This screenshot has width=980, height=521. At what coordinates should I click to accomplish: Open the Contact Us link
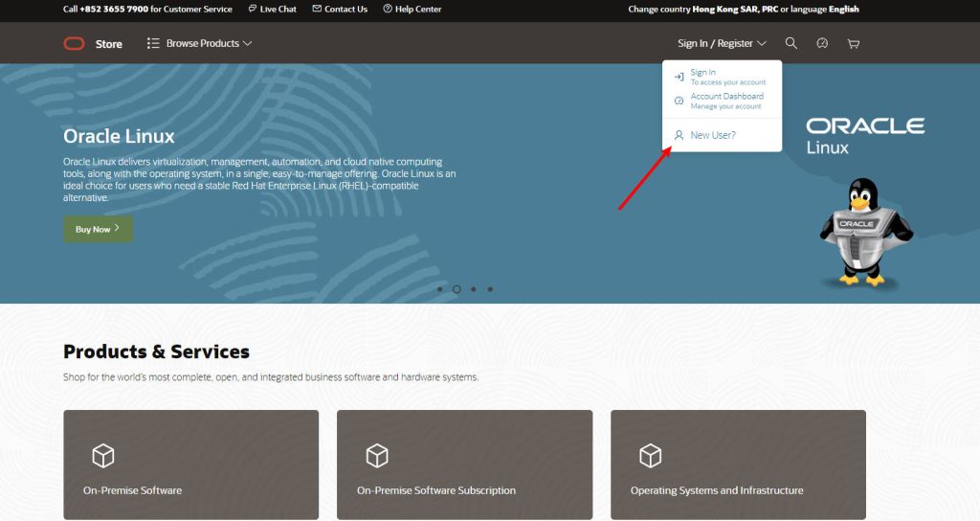(x=340, y=9)
